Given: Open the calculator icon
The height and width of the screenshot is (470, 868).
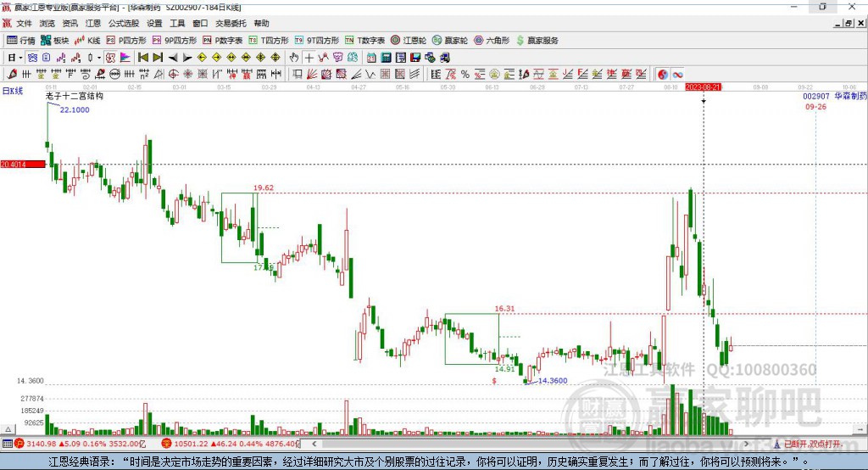Looking at the screenshot, I should click(386, 58).
